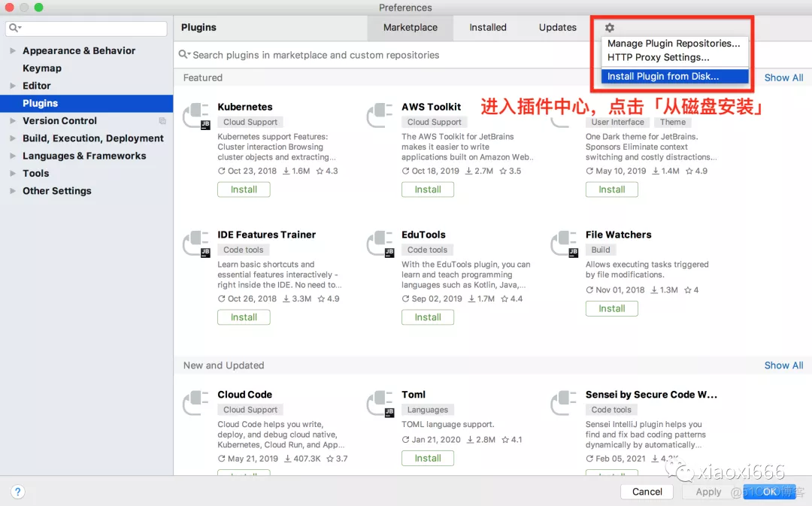Open help via the question mark icon
This screenshot has height=506, width=812.
17,492
